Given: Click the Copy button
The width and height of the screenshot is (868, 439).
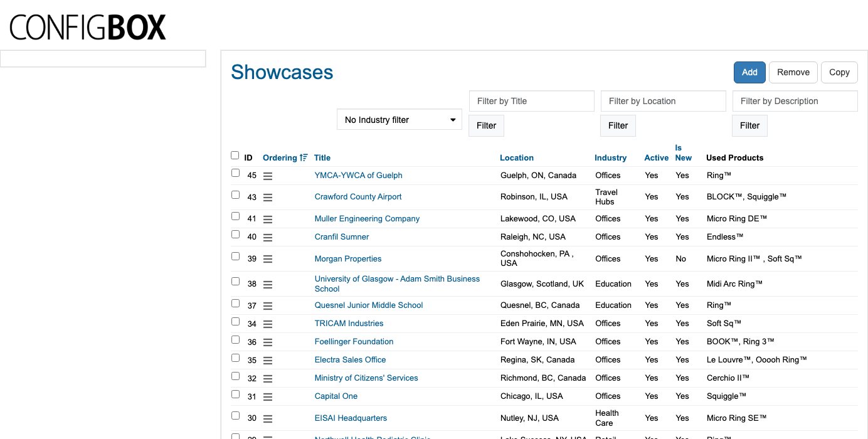Looking at the screenshot, I should 839,72.
